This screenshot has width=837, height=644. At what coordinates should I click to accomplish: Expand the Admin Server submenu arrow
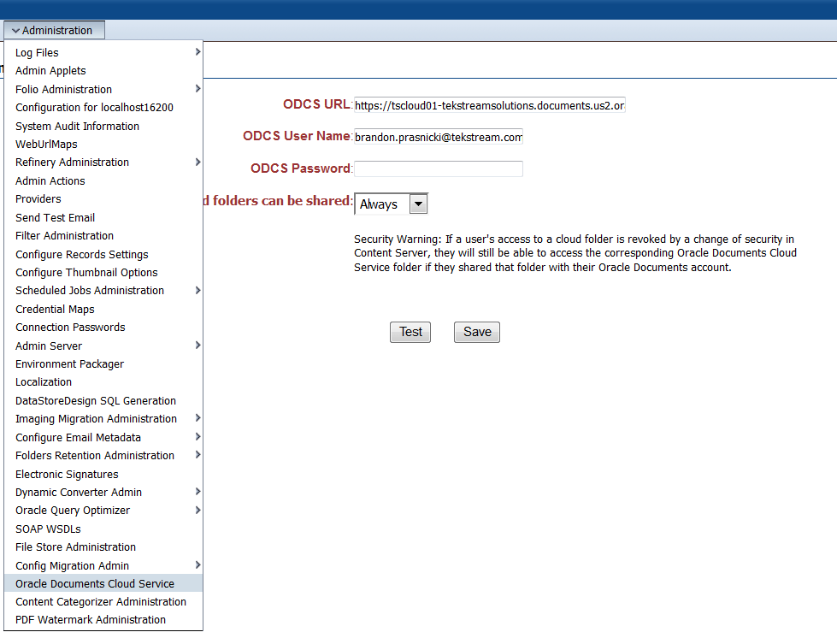[x=197, y=346]
